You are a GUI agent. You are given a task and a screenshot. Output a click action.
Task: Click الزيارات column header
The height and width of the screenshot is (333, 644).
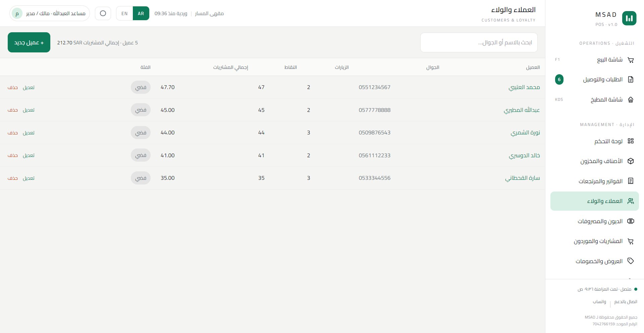(x=341, y=67)
